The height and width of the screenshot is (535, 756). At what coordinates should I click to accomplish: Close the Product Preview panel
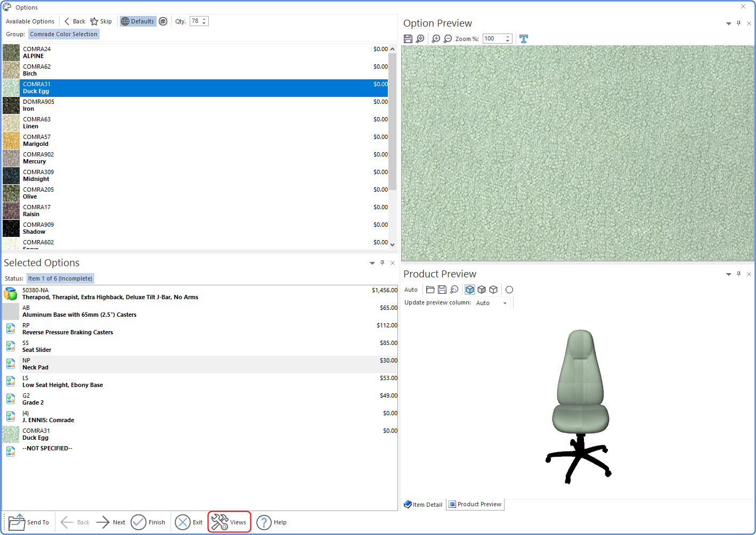[x=749, y=274]
